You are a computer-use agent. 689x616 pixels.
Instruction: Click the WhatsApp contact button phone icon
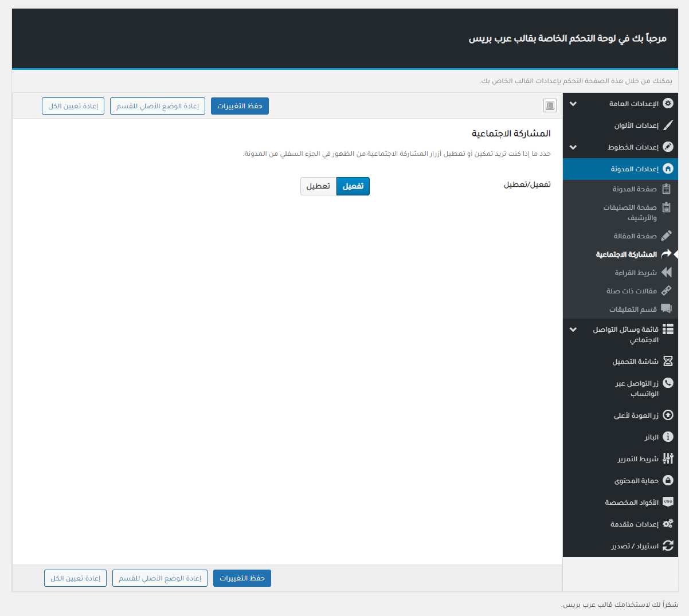[668, 383]
